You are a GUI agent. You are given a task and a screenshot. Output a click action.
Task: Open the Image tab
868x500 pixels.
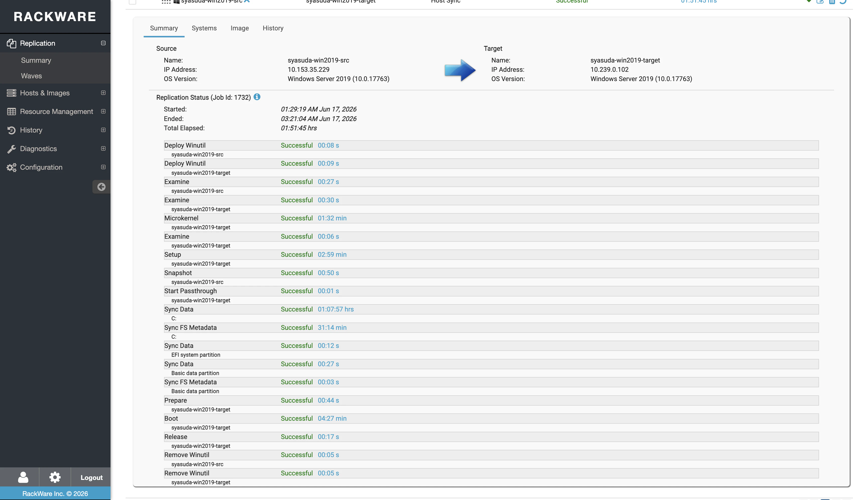pyautogui.click(x=240, y=28)
